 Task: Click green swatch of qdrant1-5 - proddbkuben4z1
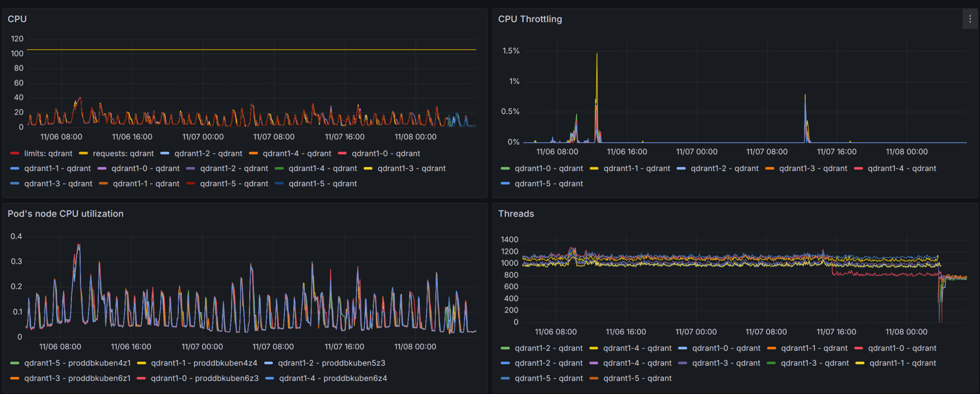15,363
